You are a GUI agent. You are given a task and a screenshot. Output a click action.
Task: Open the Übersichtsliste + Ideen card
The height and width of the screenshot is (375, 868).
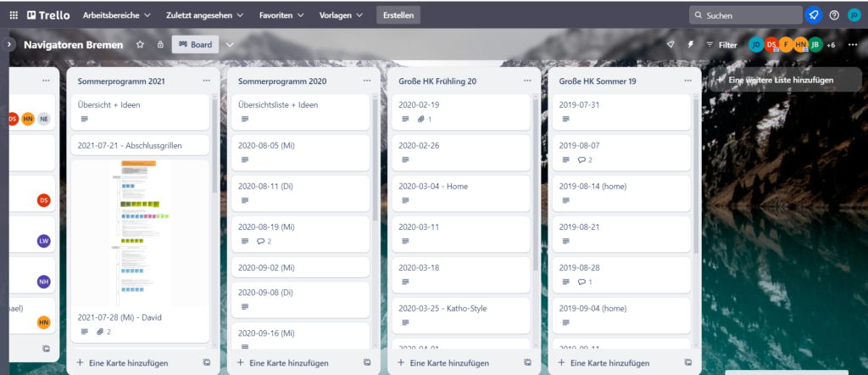point(301,112)
